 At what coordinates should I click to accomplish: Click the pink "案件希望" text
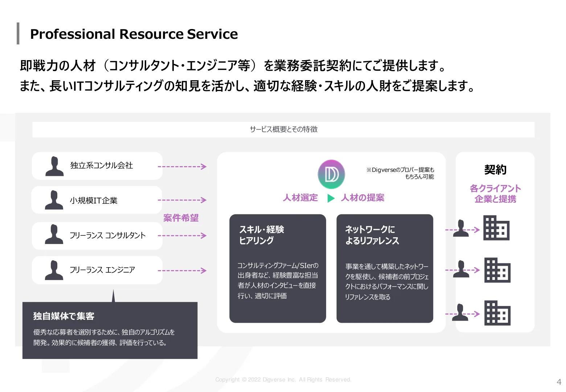(181, 218)
